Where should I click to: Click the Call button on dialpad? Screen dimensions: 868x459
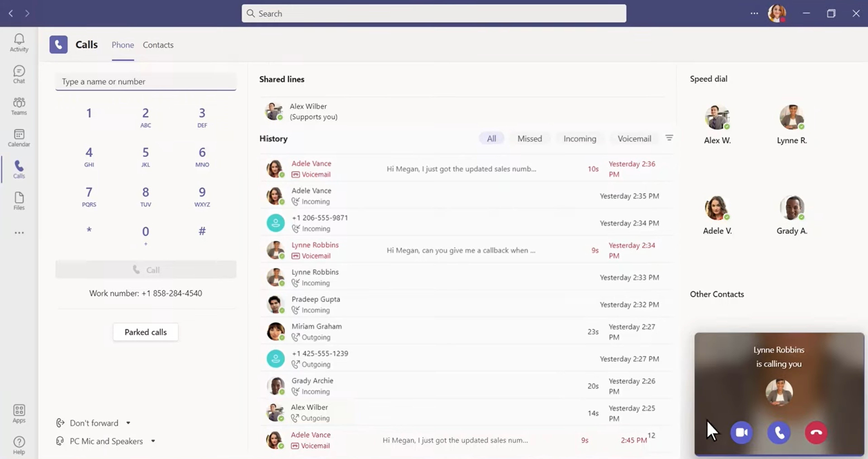(146, 270)
